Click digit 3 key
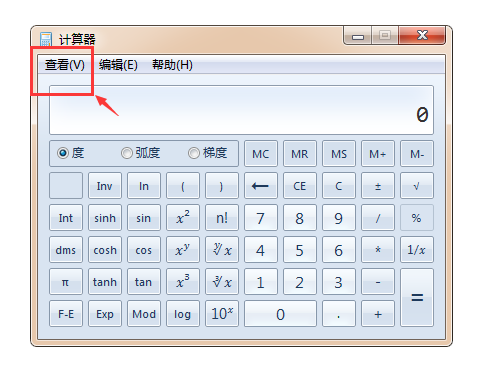Screen dimensions: 489x373 click(339, 282)
